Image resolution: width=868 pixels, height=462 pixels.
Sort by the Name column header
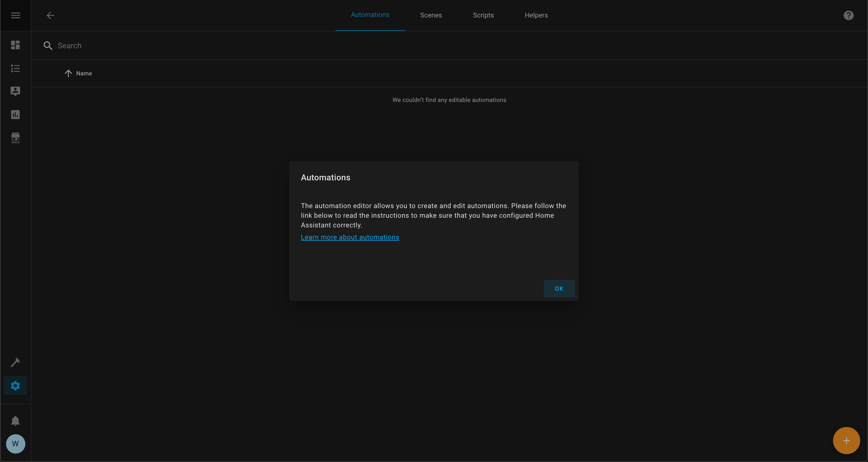pos(84,74)
